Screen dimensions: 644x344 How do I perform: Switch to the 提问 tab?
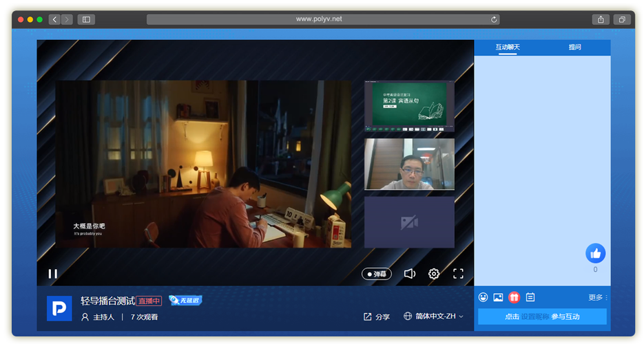[574, 47]
